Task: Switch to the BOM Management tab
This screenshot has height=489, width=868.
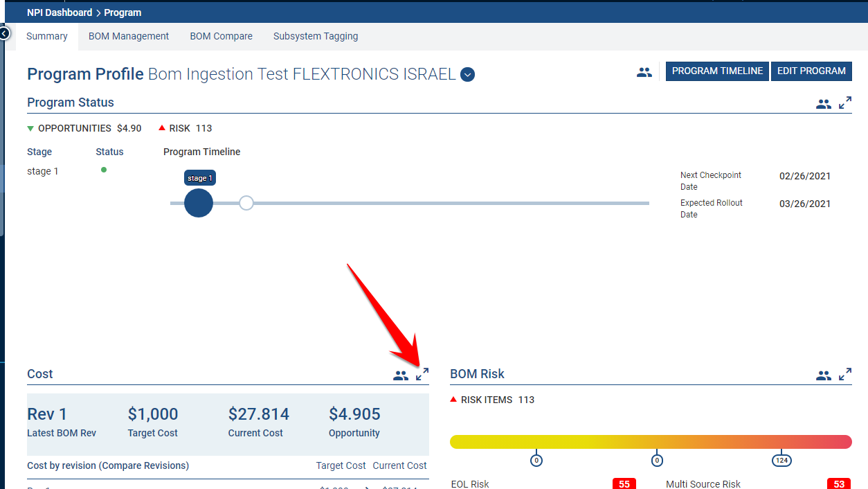Action: (129, 36)
